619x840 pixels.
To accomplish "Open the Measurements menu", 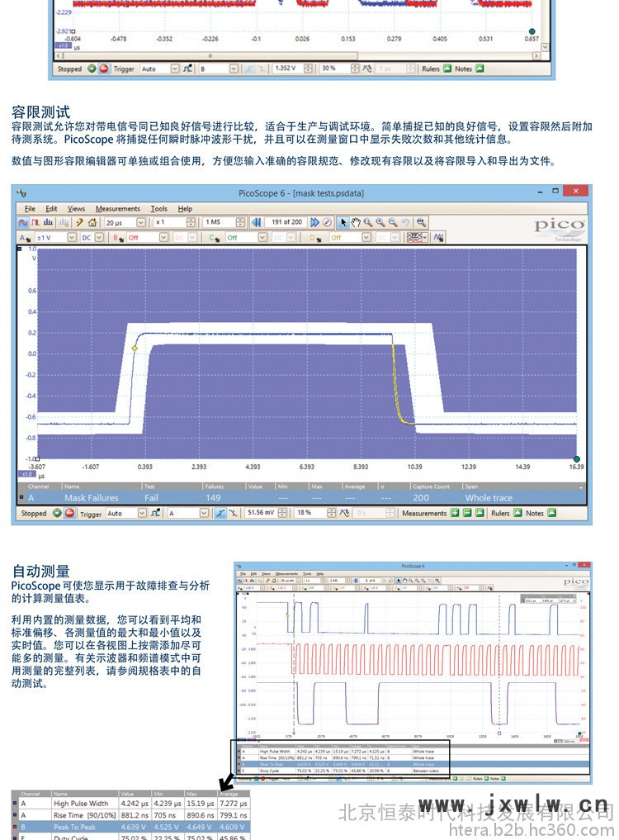I will tap(118, 208).
